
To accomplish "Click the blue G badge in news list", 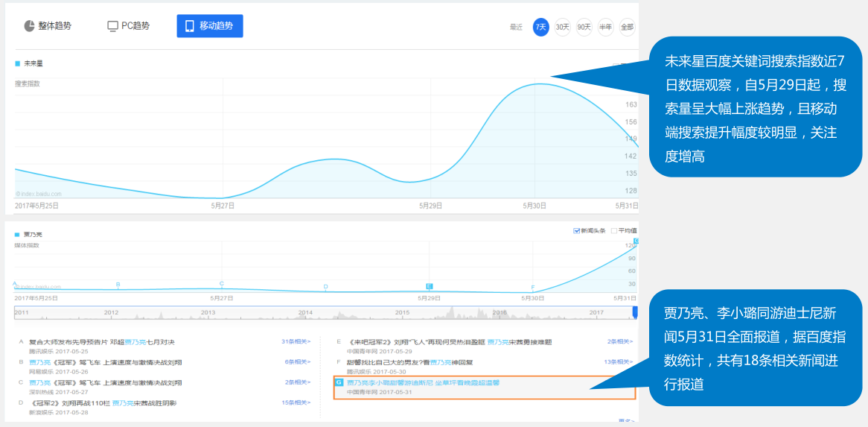I will [339, 383].
